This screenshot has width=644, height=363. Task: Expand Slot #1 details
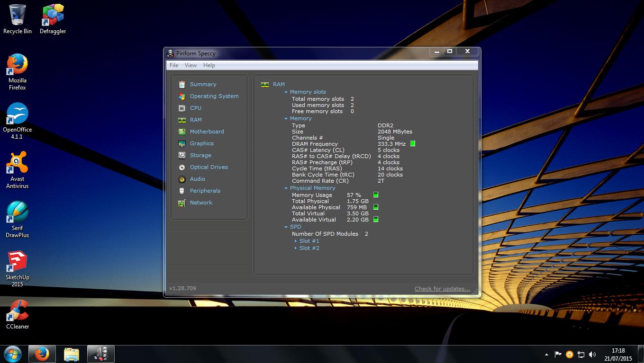(x=296, y=241)
